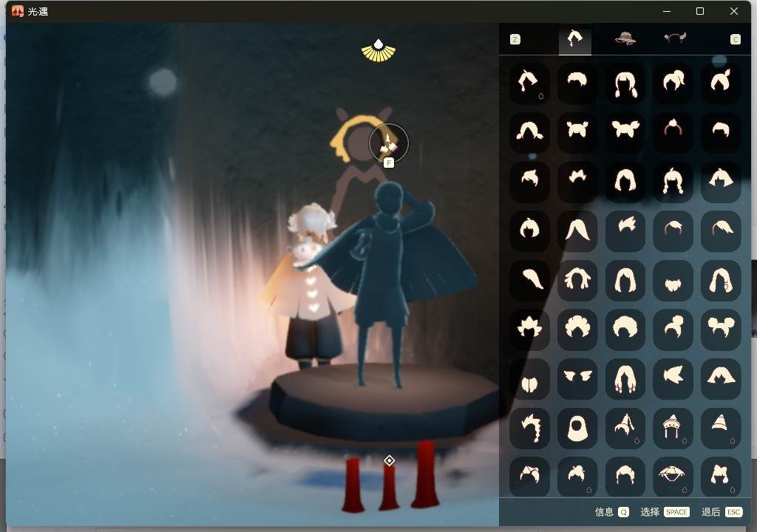The image size is (757, 532).
Task: Pick double round buns hairstyle in row six, last column
Action: (x=721, y=330)
